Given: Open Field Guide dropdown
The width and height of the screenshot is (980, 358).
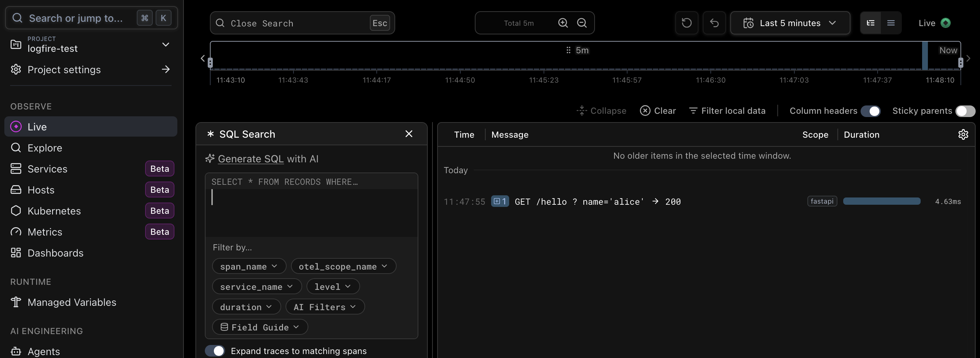Looking at the screenshot, I should [260, 327].
